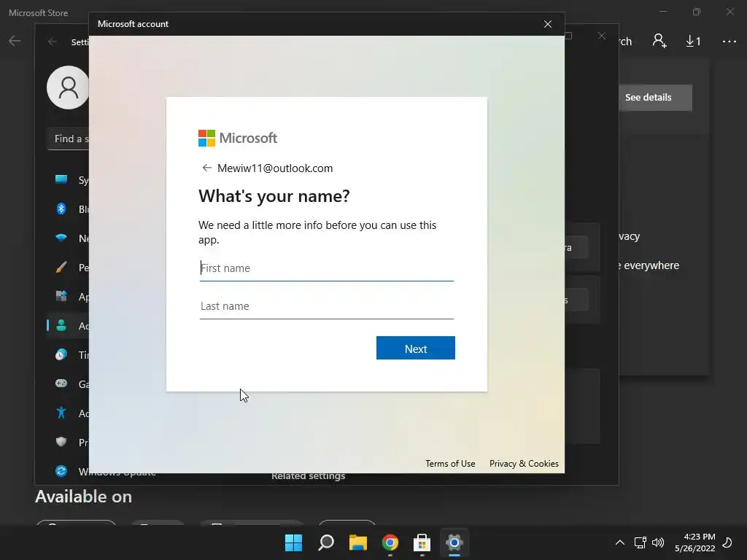
Task: Select Accounts icon in Settings sidebar
Action: click(61, 325)
